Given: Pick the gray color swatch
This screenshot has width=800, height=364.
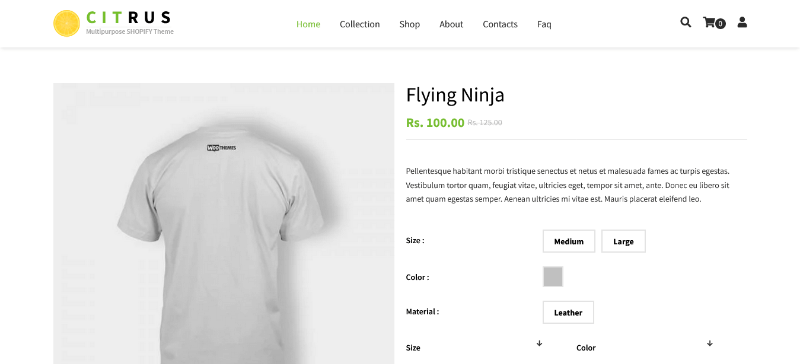Looking at the screenshot, I should tap(553, 277).
